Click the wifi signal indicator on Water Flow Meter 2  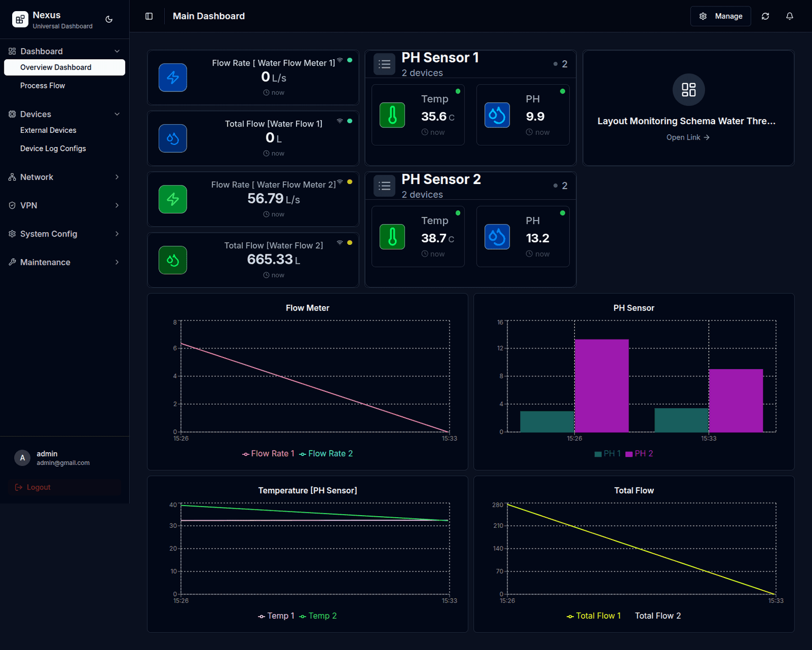pos(340,181)
